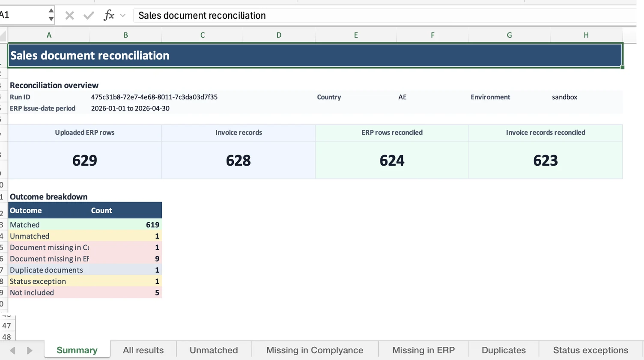Click the Duplicate documents row label
The width and height of the screenshot is (644, 360).
click(46, 270)
